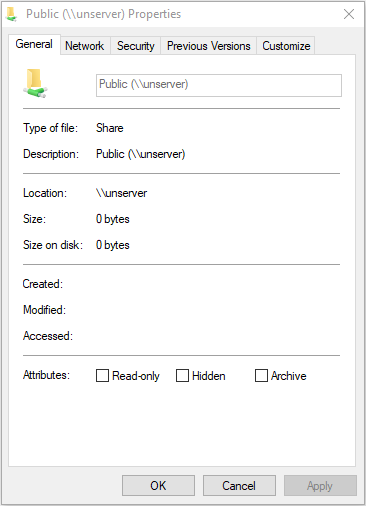Click the OK button
This screenshot has width=366, height=506.
(x=158, y=486)
